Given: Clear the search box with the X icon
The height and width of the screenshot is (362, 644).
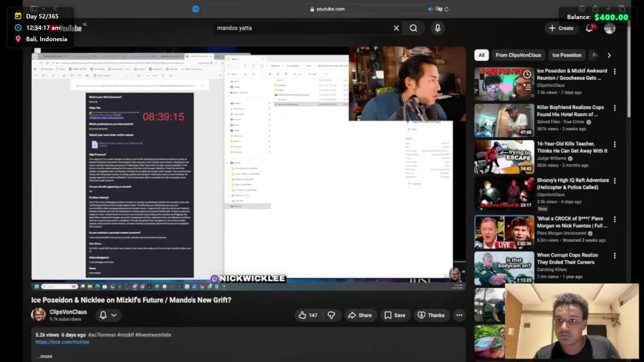Looking at the screenshot, I should (x=396, y=28).
